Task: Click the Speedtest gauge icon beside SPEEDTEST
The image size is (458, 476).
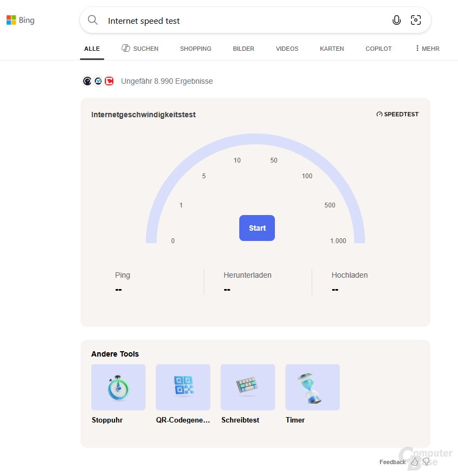Action: pos(379,114)
